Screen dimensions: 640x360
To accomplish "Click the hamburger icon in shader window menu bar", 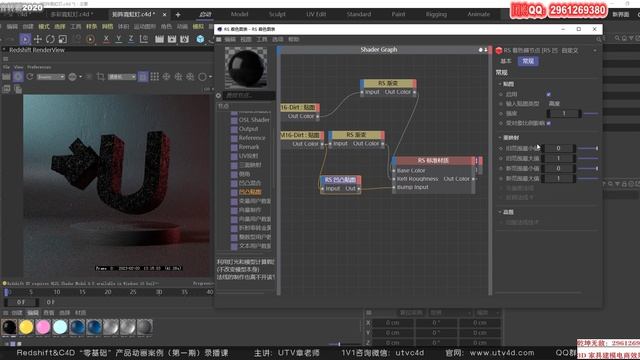I will 219,40.
